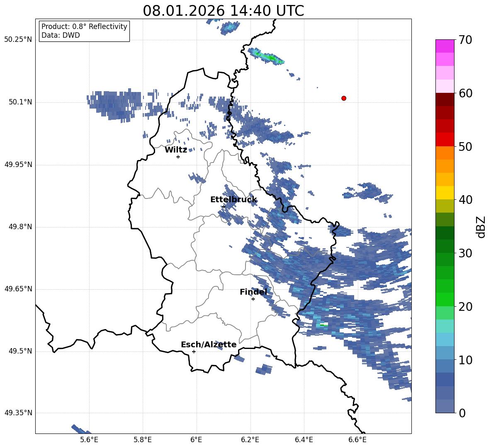Click the Ettelbruck city label
Viewport: 491px width, 448px height.
[233, 200]
